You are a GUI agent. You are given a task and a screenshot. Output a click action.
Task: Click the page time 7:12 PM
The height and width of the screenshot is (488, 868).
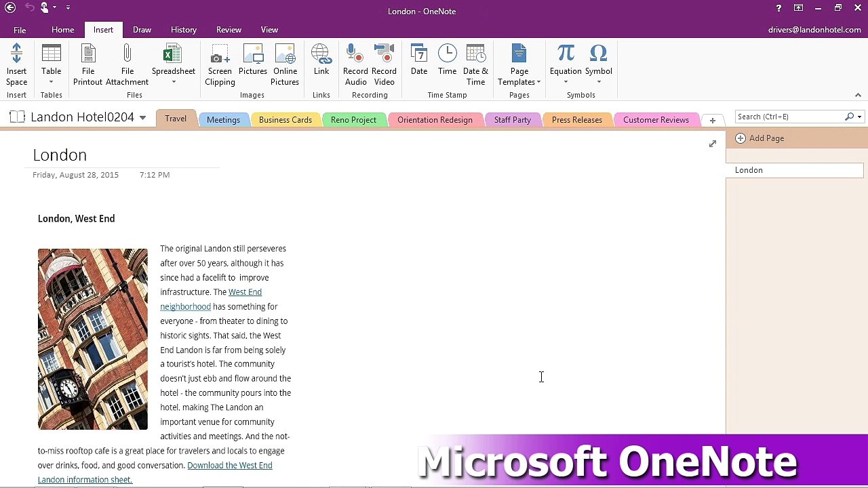click(x=155, y=175)
